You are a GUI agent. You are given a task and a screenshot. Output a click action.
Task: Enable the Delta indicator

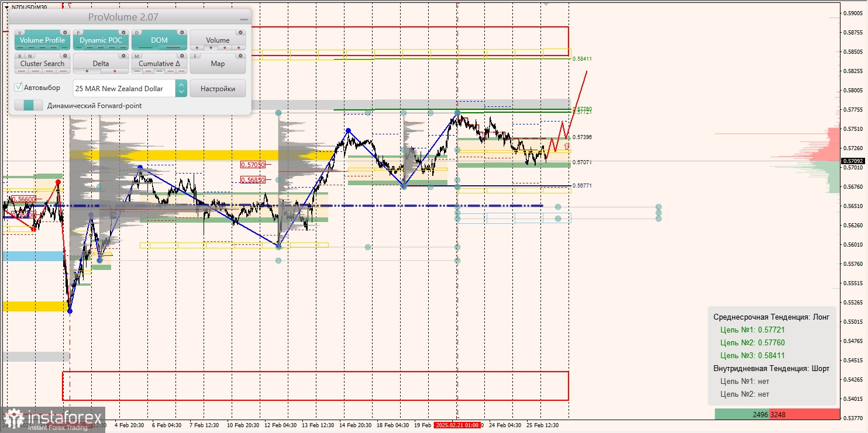click(101, 64)
